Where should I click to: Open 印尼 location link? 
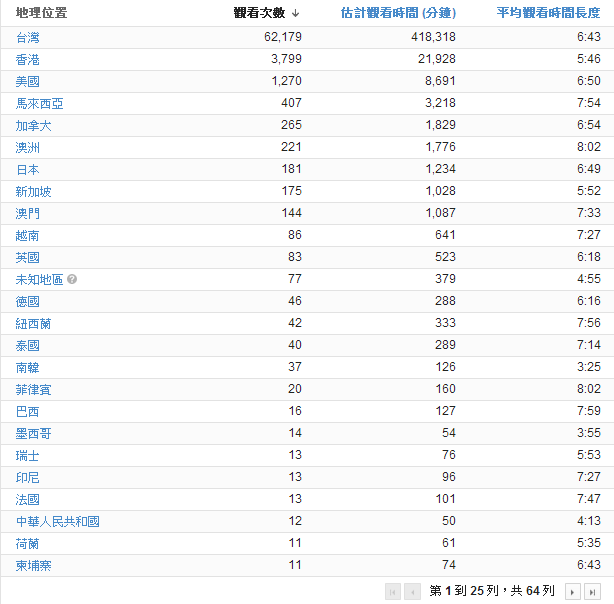[27, 477]
